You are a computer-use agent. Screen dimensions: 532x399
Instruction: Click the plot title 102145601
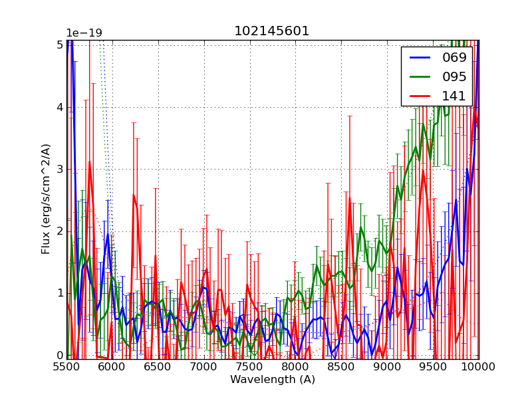click(272, 31)
